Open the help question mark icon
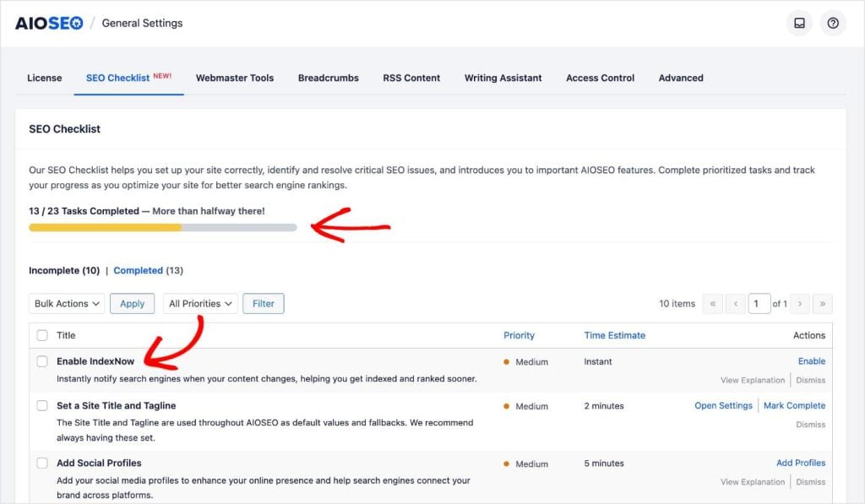The width and height of the screenshot is (865, 504). tap(834, 23)
